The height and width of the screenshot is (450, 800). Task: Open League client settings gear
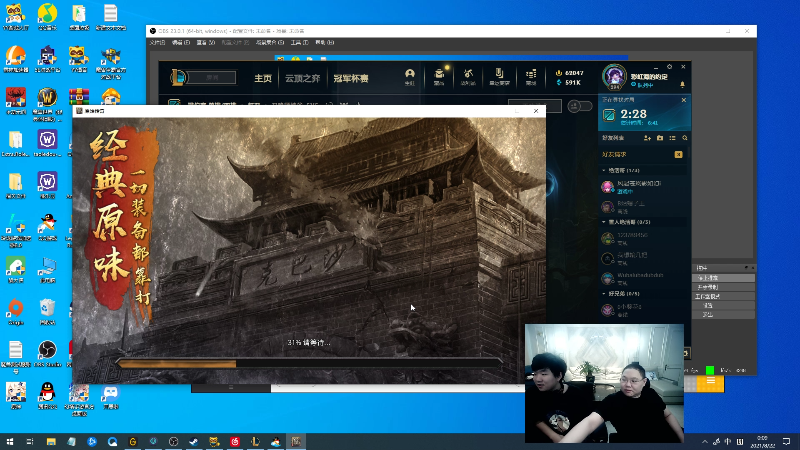coord(669,67)
